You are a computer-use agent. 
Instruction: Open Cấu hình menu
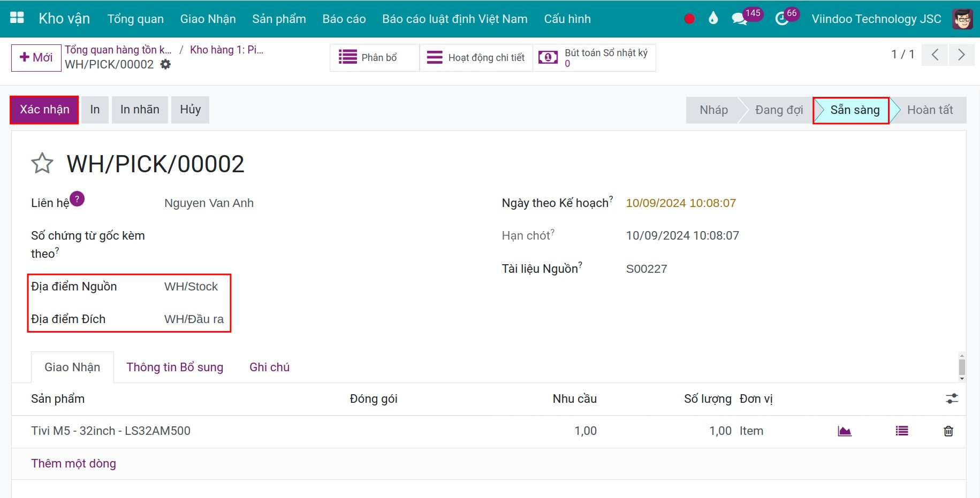(567, 19)
